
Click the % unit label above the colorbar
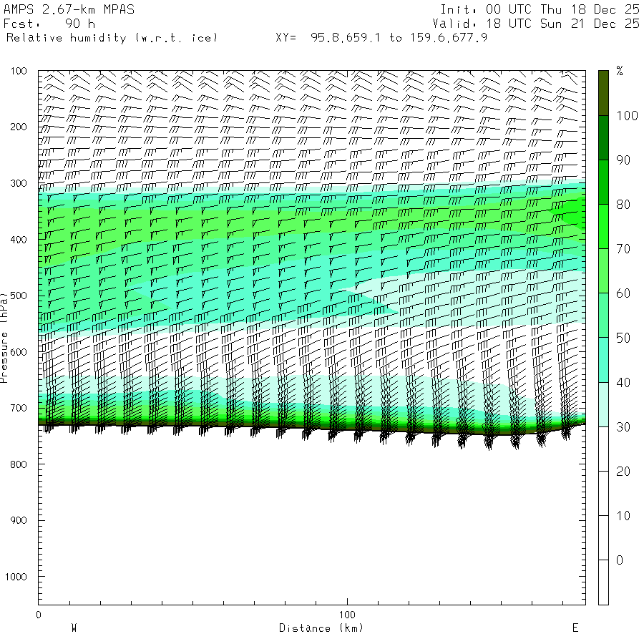click(620, 71)
